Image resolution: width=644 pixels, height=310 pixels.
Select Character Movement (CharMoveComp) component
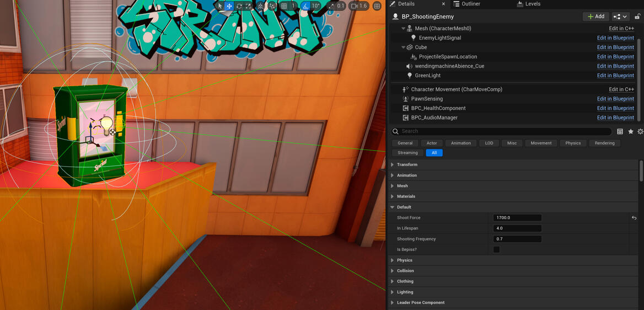click(457, 89)
